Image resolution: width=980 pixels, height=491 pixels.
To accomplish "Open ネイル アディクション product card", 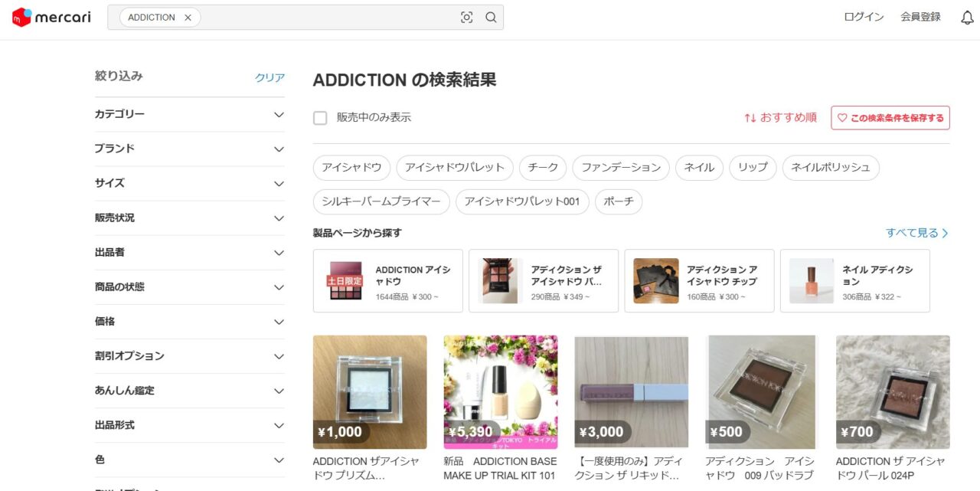I will (x=855, y=281).
